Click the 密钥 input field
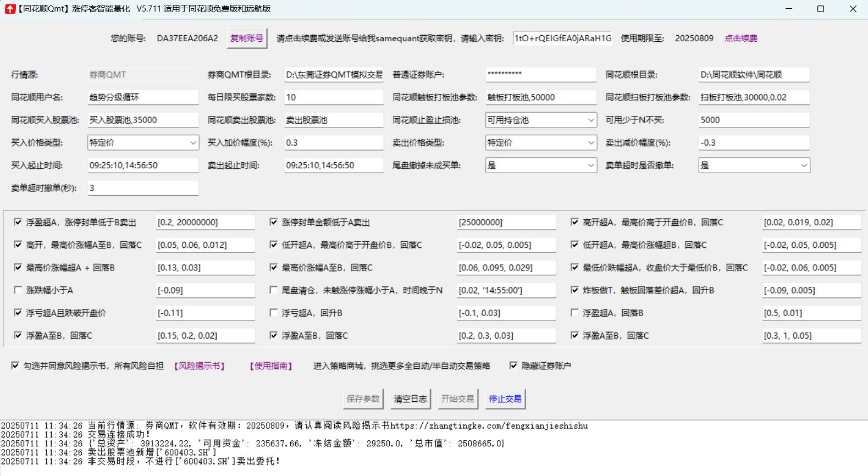 point(562,38)
